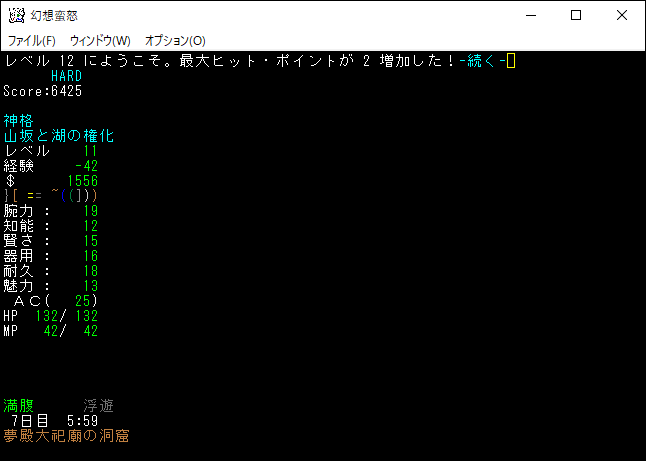Viewport: 646px width, 461px height.
Task: Click the レベル 11 stat line
Action: point(50,151)
